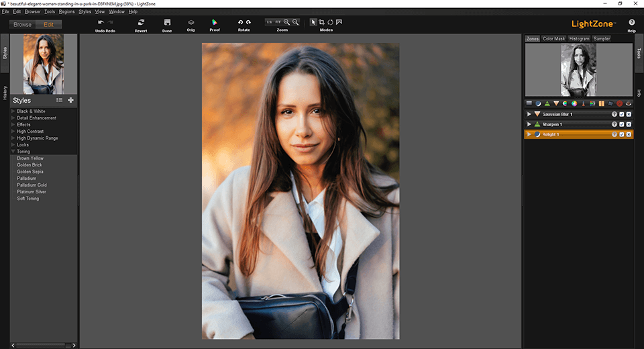Set zoom to 1:1

[x=269, y=22]
